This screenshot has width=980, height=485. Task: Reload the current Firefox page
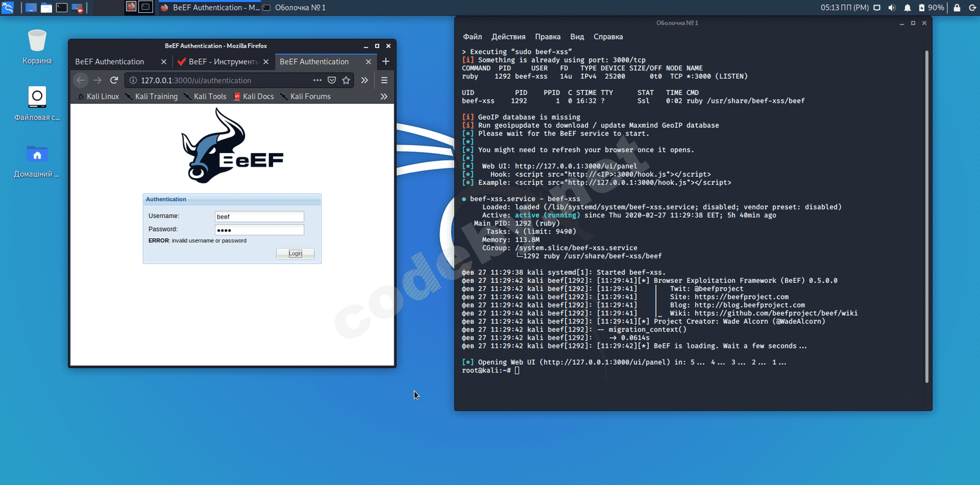click(114, 80)
